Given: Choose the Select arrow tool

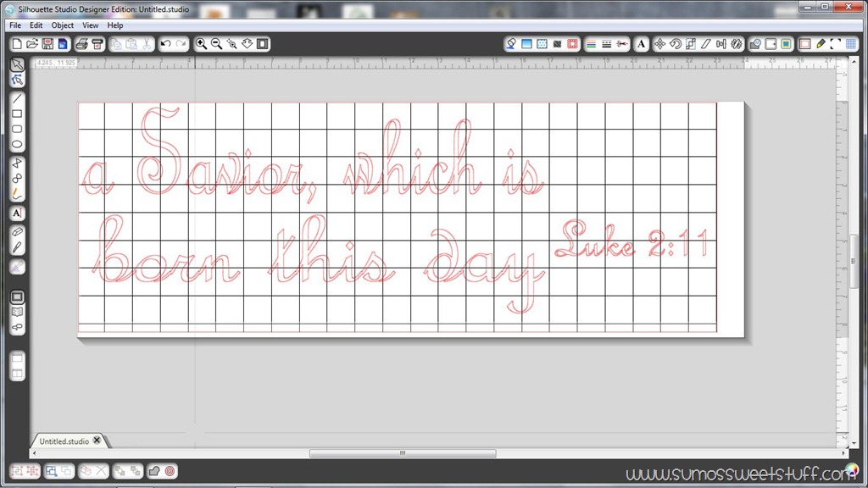Looking at the screenshot, I should click(x=17, y=64).
